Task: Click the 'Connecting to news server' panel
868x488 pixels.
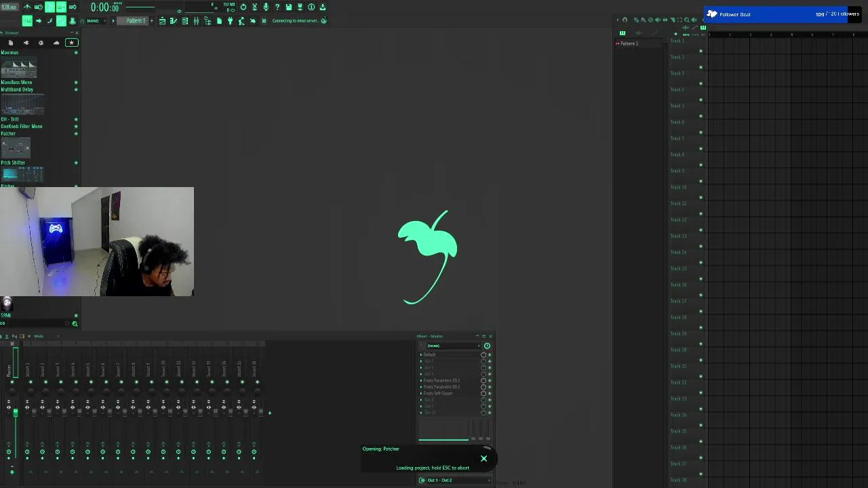Action: (x=298, y=20)
